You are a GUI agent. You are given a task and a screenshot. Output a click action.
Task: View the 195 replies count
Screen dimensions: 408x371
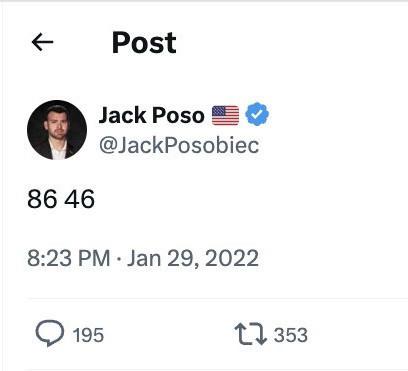click(x=88, y=335)
